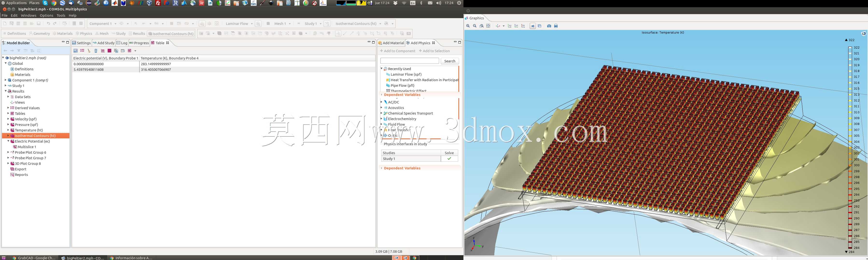Image resolution: width=868 pixels, height=260 pixels.
Task: Collapse Electric Potential (ec) node
Action: 8,141
